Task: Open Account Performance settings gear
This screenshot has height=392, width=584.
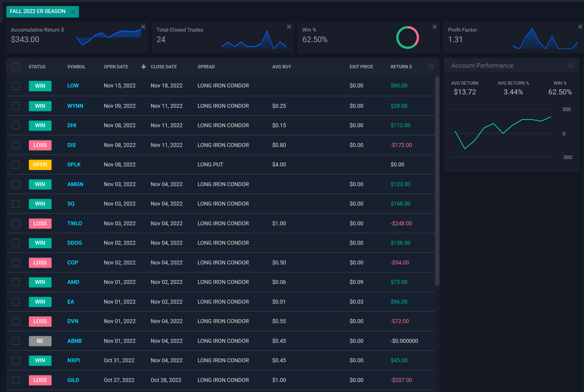Action: point(571,66)
